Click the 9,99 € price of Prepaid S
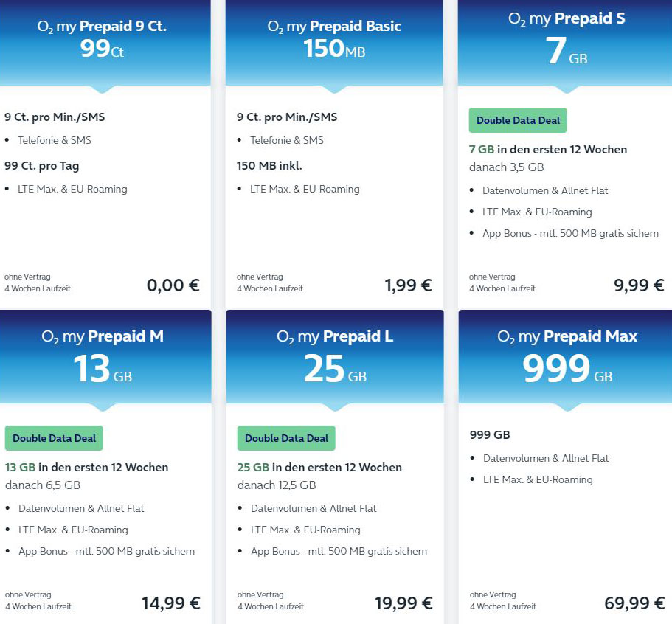The image size is (672, 624). [639, 285]
